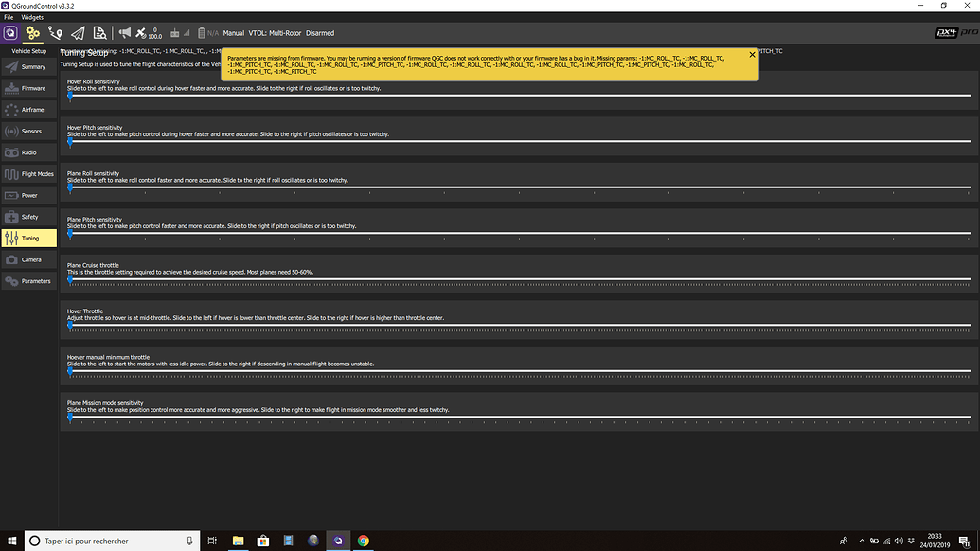Screen dimensions: 980x551
Task: Open Windows Task View
Action: pos(212,541)
